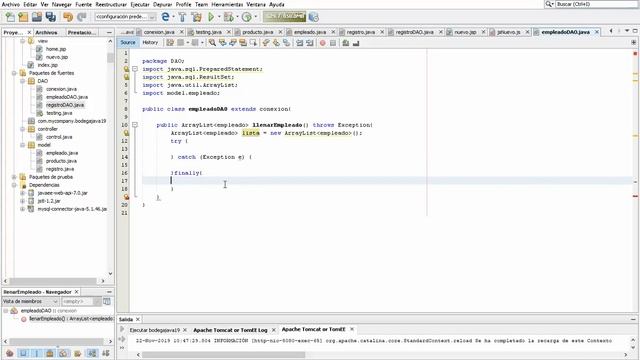Screen dimensions: 640x360
Task: Switch to the registroDAO.java editor tab
Action: [x=414, y=32]
